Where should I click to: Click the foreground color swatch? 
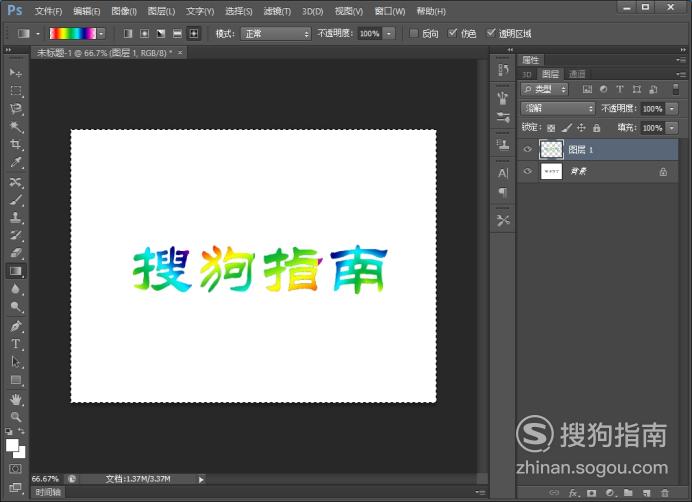12,445
